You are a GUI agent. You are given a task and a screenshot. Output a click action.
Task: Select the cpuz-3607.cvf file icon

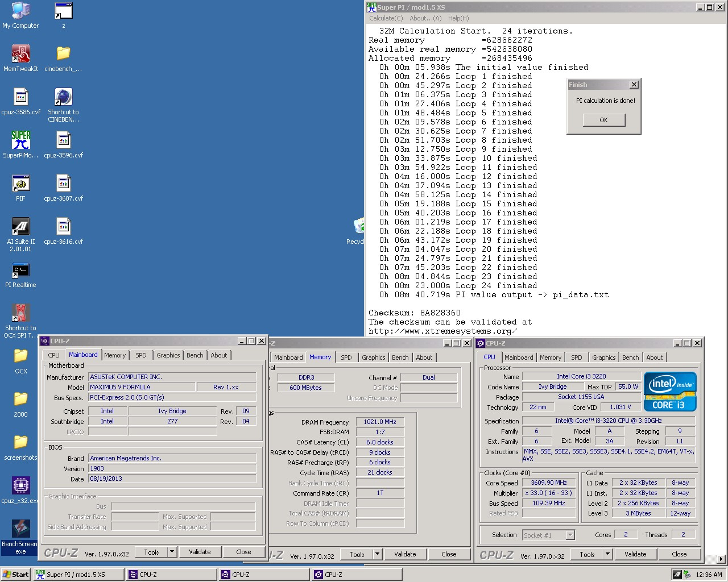[63, 188]
